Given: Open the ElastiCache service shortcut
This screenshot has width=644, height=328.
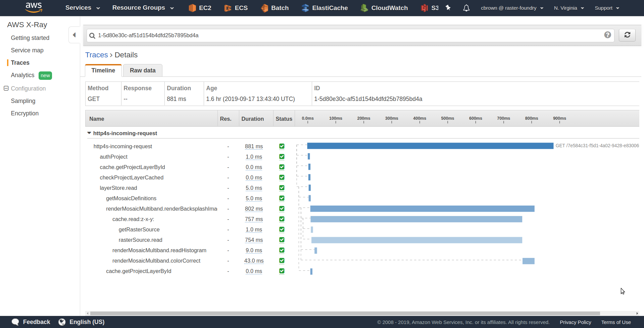Looking at the screenshot, I should (324, 8).
